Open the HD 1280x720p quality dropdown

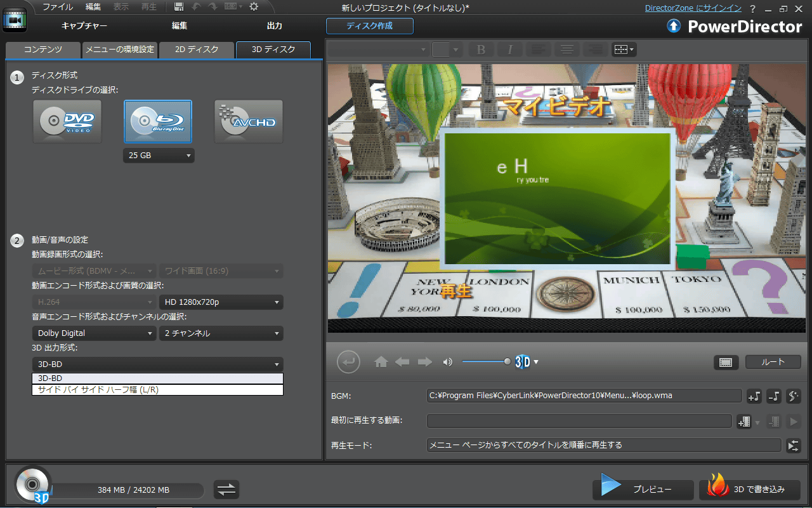(x=221, y=302)
